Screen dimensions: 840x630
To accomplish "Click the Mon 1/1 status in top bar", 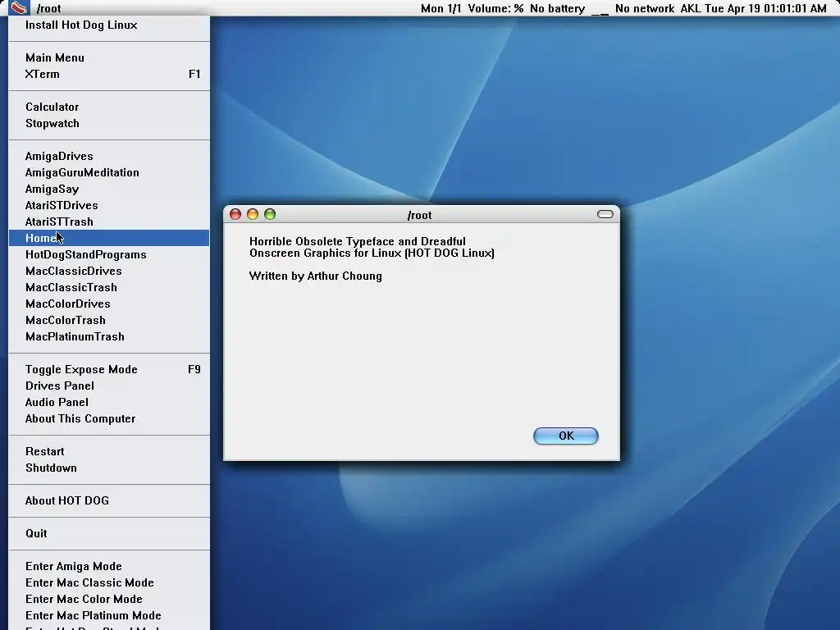I will pos(441,8).
